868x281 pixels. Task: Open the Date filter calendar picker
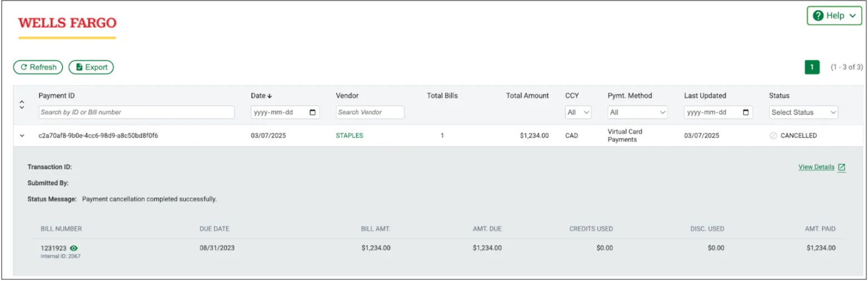click(312, 112)
